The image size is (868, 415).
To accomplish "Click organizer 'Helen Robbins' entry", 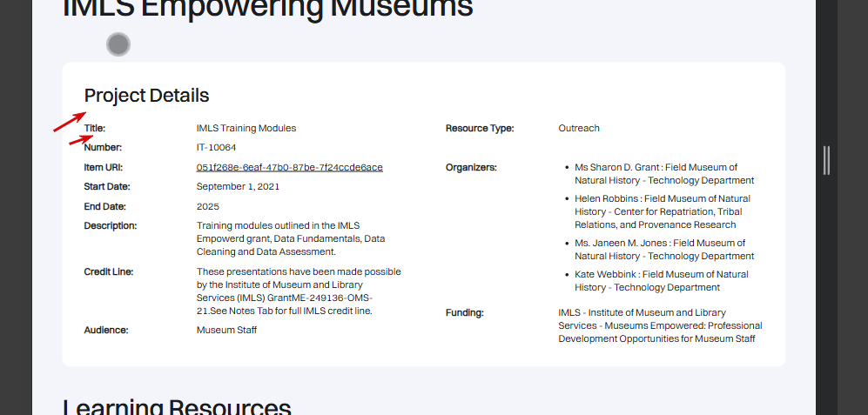I will [663, 211].
